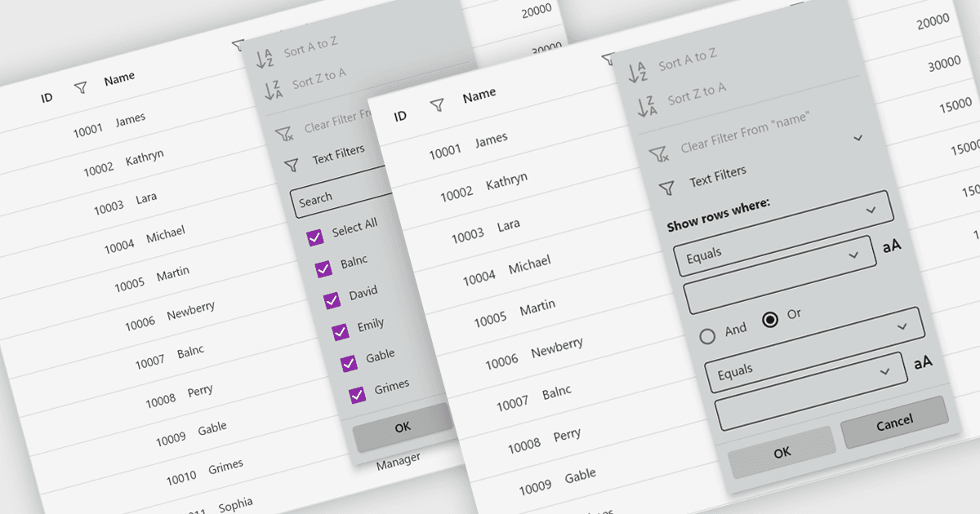Click the Cancel button
Image resolution: width=980 pixels, height=514 pixels.
pos(895,422)
